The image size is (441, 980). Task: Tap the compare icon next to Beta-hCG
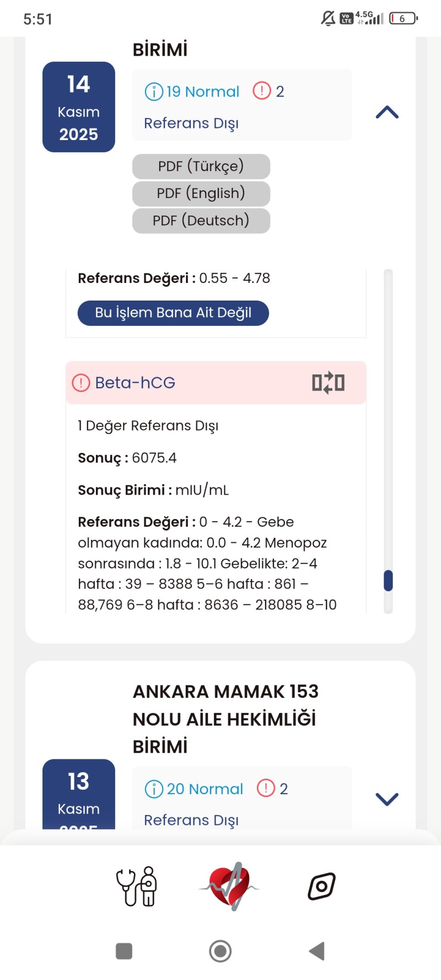tap(328, 383)
